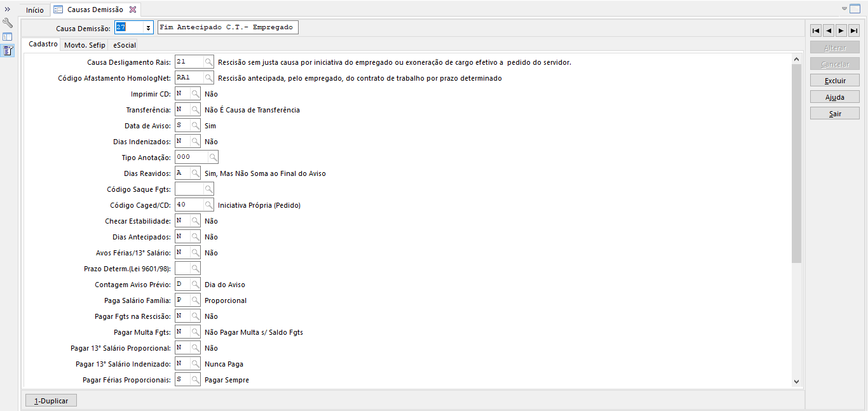Click the Prazo Determ.(Lei 9601/98) input field

pos(183,269)
